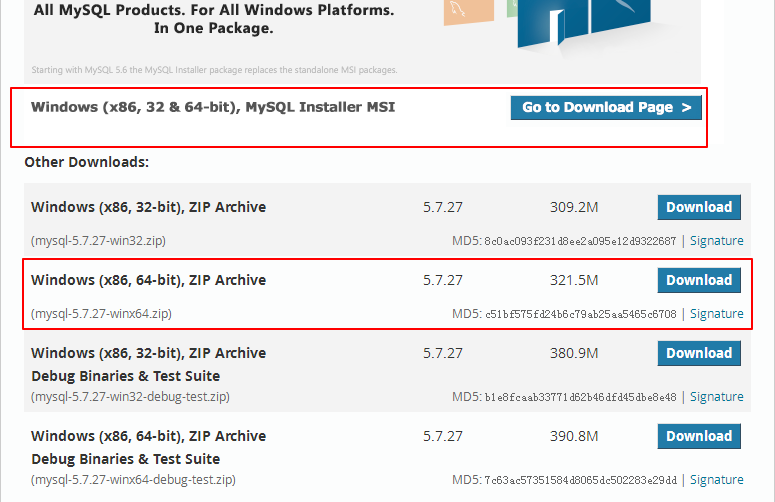Select the 'All MySQL Products' banner headline

(x=214, y=19)
